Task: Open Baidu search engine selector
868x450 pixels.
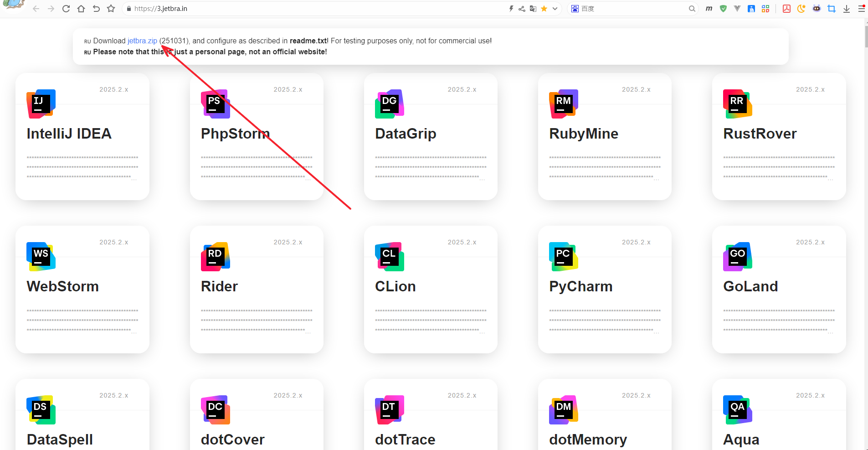Action: click(x=575, y=9)
